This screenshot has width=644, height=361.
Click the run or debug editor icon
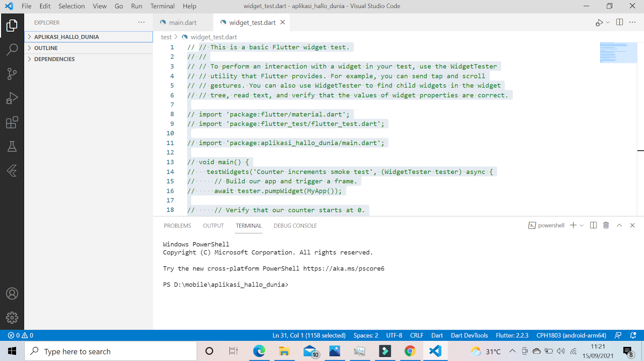coord(599,23)
